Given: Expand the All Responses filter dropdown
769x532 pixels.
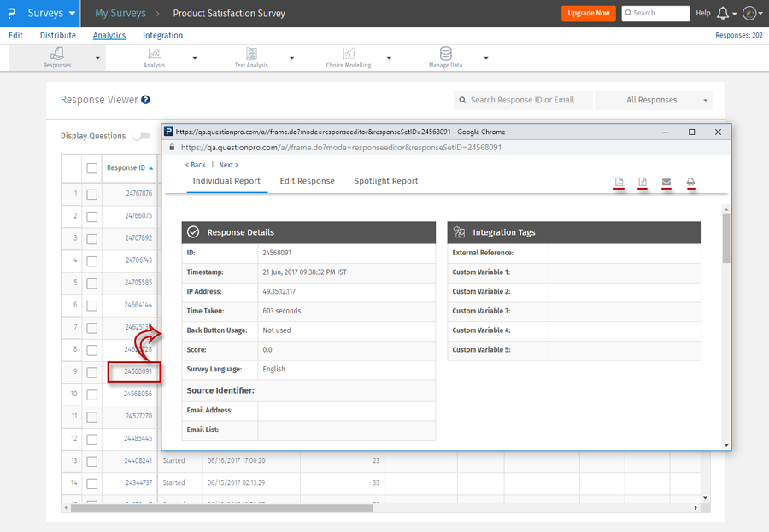Looking at the screenshot, I should coord(654,100).
